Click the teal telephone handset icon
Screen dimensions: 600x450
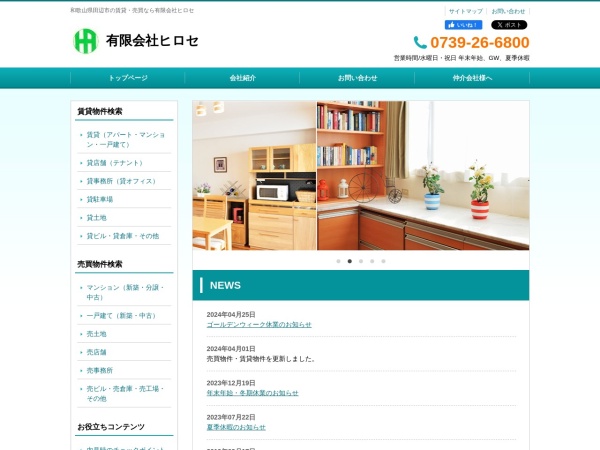(420, 42)
